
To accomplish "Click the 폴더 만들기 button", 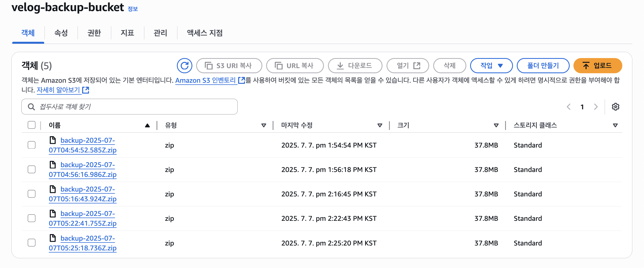I will [x=543, y=66].
